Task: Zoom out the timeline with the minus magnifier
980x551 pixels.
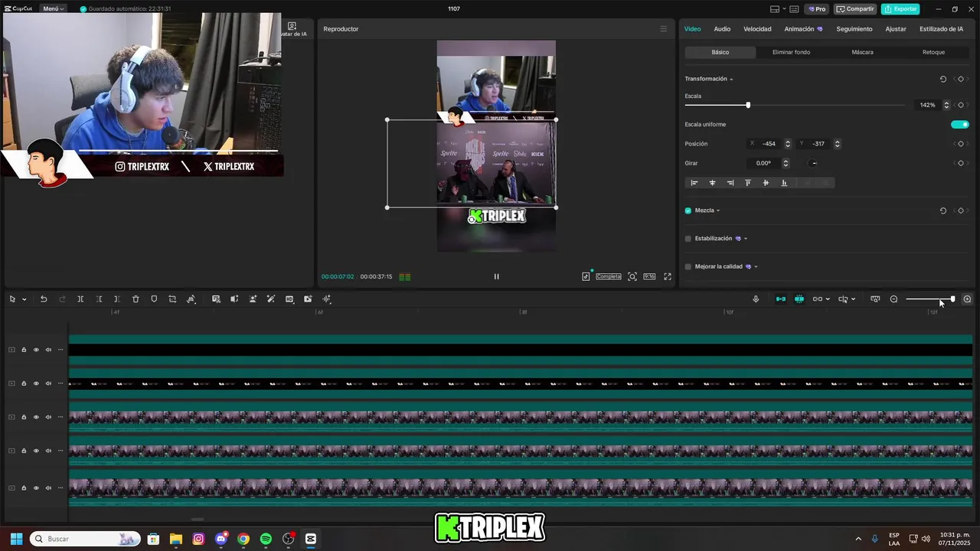Action: pos(893,299)
